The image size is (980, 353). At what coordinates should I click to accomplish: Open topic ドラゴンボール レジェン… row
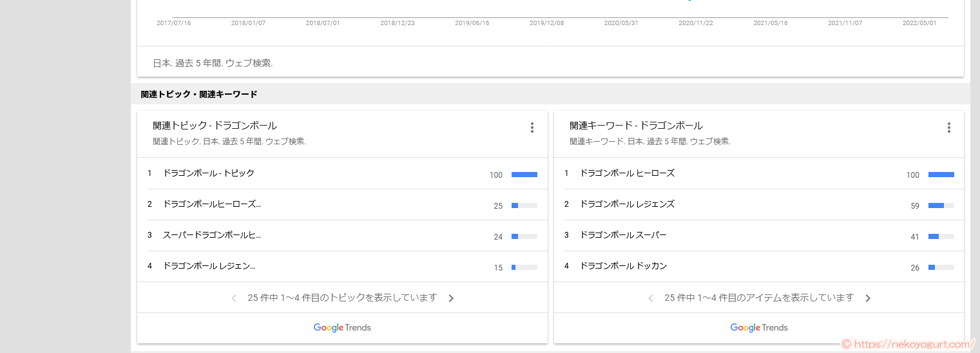click(342, 267)
